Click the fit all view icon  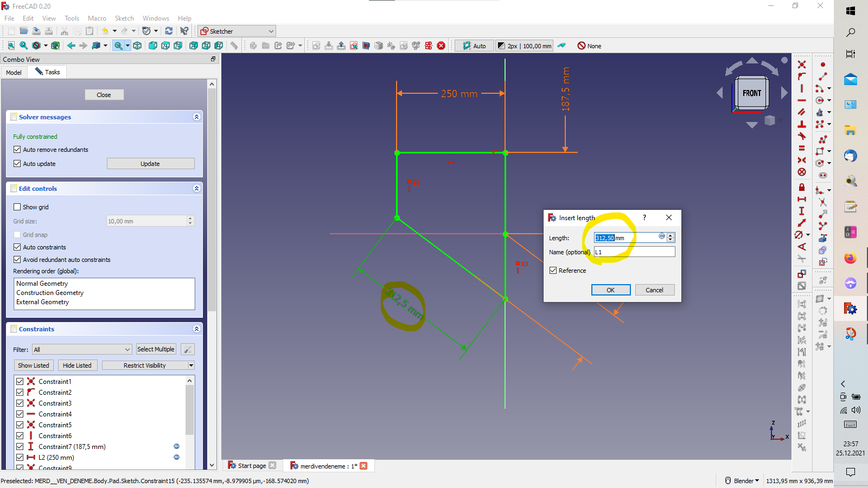(11, 46)
